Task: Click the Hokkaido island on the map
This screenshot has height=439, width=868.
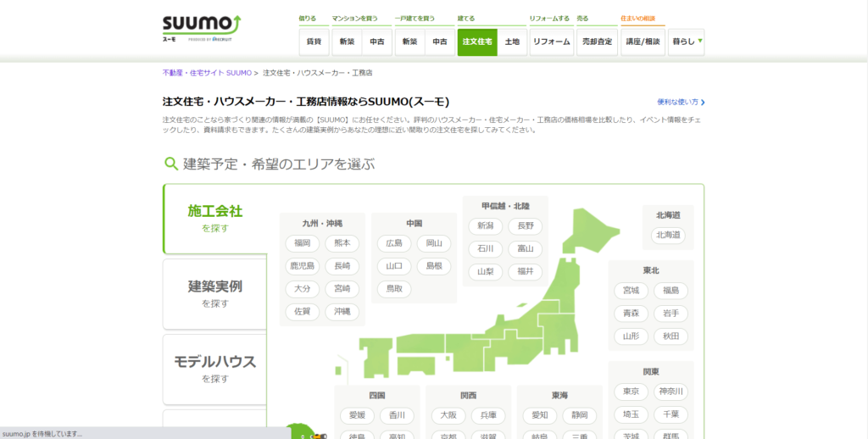Action: (x=591, y=230)
